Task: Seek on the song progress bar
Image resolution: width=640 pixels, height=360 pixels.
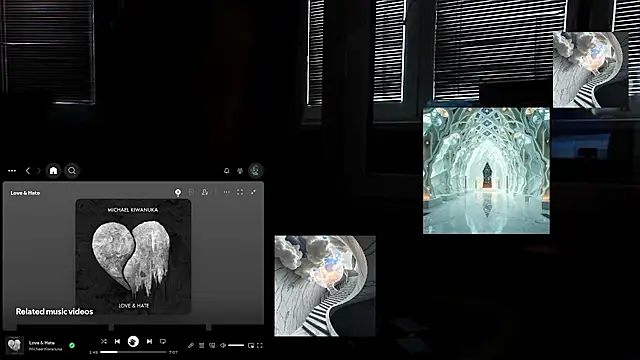Action: 133,352
